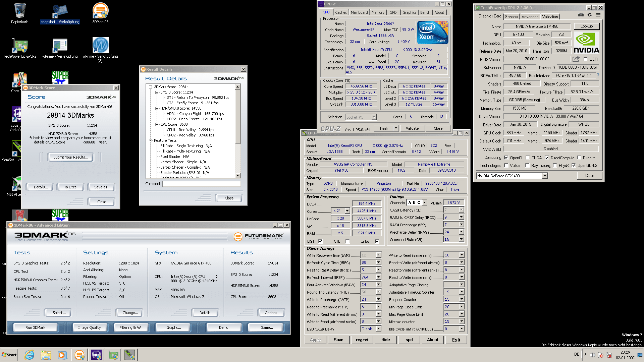Toggle the turbo checkbox in MemSet
The image size is (644, 362).
pos(377,241)
